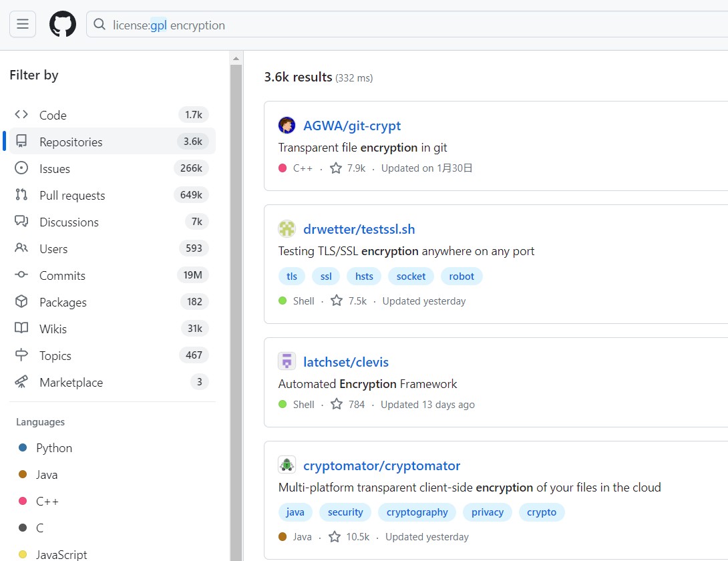Filter results by Issues
728x561 pixels.
pos(112,168)
